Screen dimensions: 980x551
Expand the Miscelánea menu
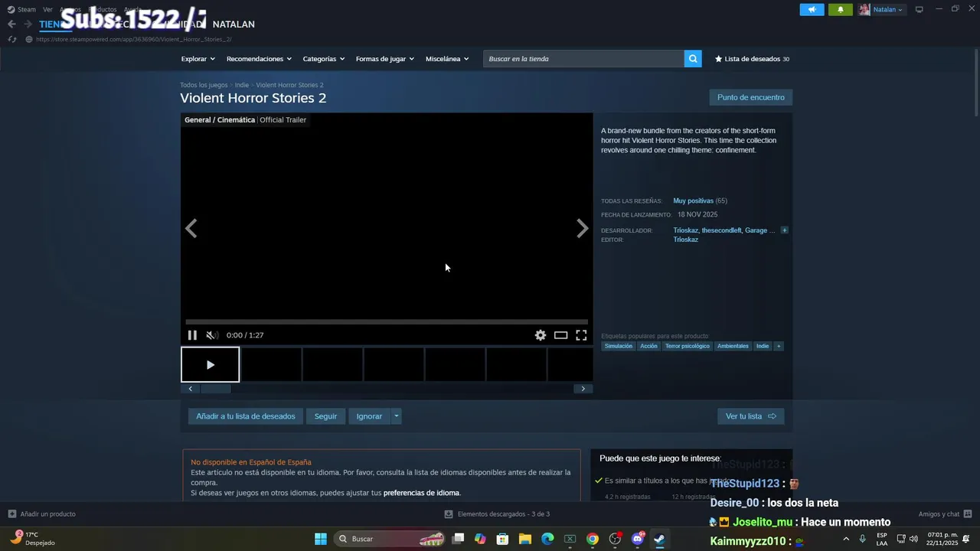coord(447,59)
